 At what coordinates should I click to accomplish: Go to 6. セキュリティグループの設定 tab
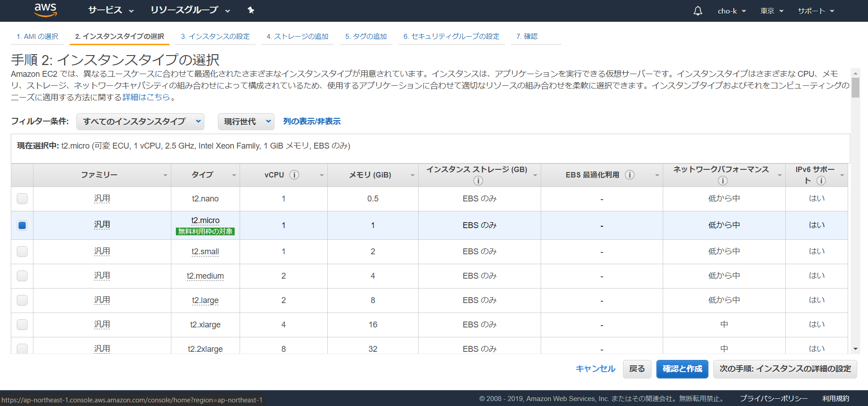[452, 37]
